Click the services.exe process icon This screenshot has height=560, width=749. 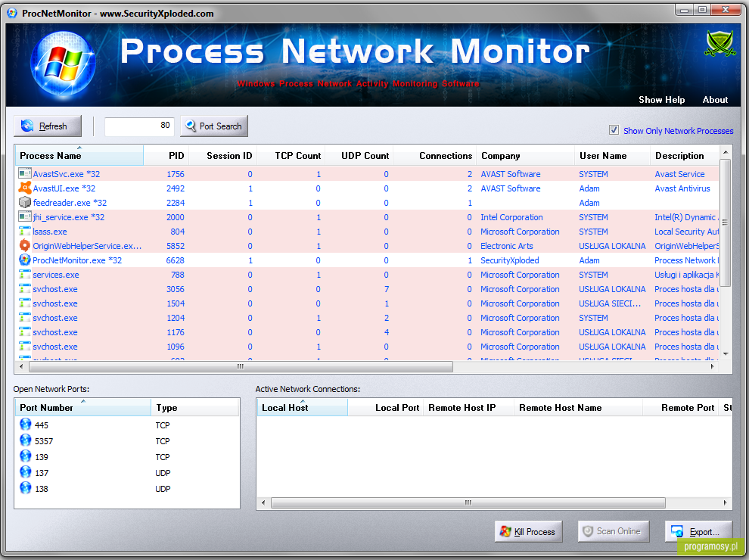point(25,274)
